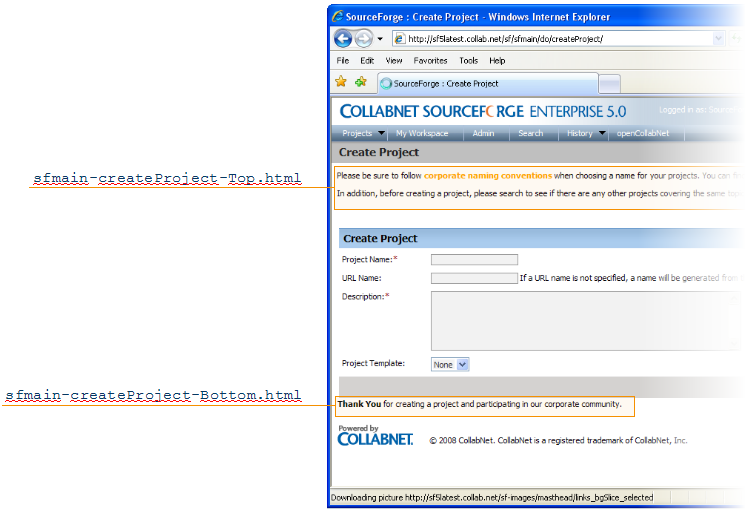The image size is (746, 512).
Task: Open the address bar history dropdown
Action: [x=718, y=39]
